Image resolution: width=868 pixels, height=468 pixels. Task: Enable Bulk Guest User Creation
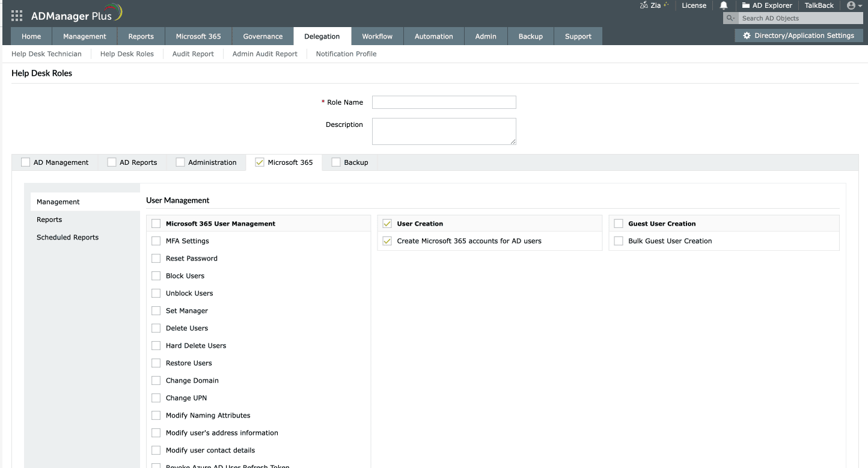point(618,241)
